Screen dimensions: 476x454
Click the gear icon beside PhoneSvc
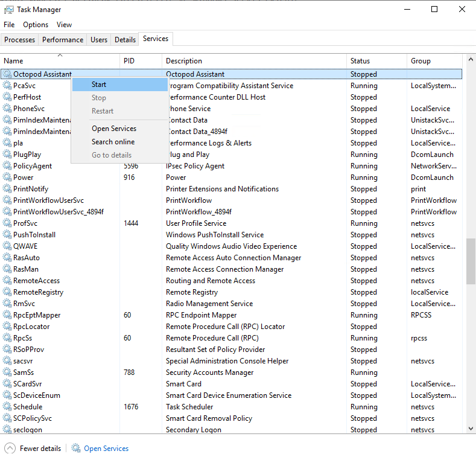pyautogui.click(x=7, y=109)
